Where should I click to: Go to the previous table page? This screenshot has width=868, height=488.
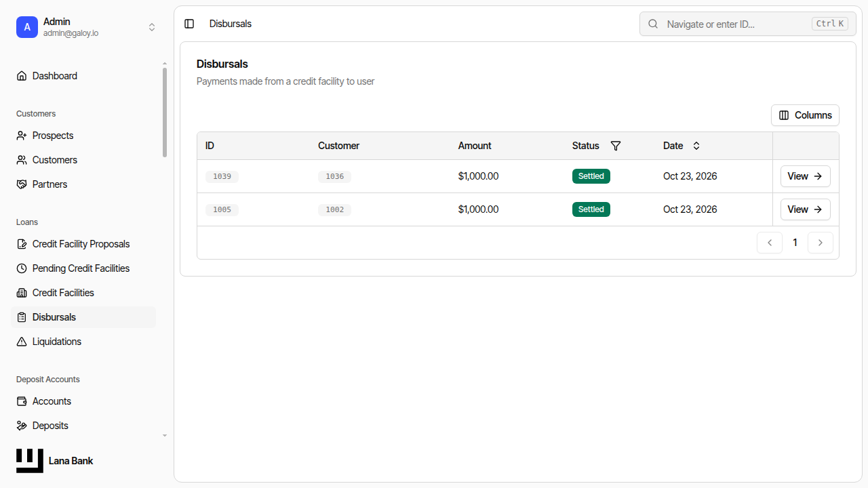(x=770, y=243)
